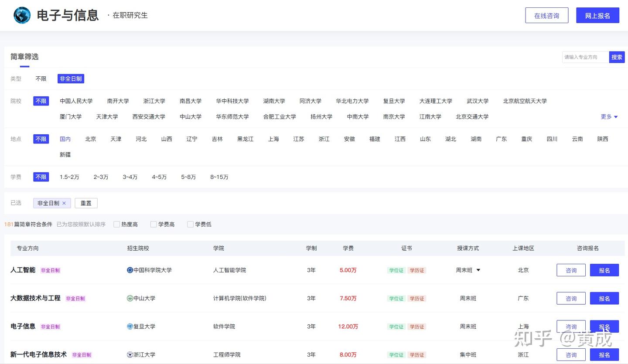Screen dimensions: 628x364
Task: Click 学历证 tag in 大数据技术与工程 row
Action: click(417, 299)
